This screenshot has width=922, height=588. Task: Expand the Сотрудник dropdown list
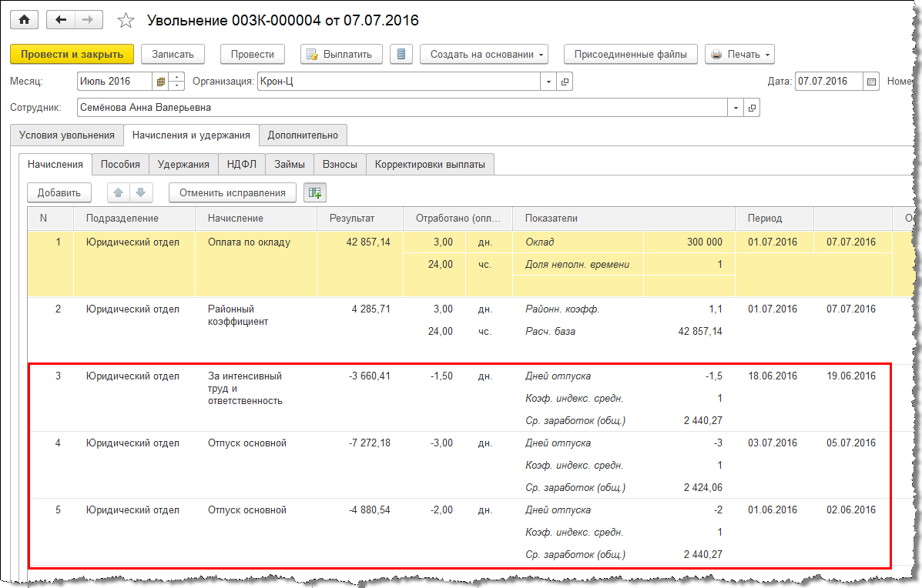(736, 108)
